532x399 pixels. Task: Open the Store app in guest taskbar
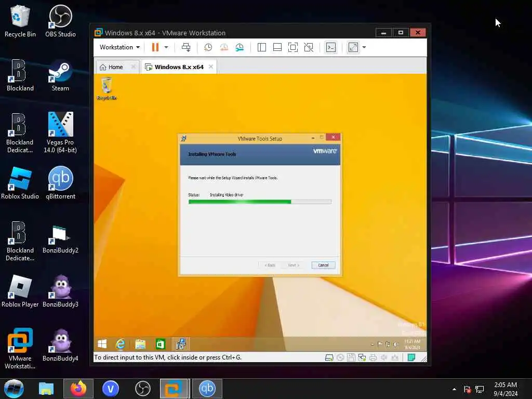click(160, 344)
